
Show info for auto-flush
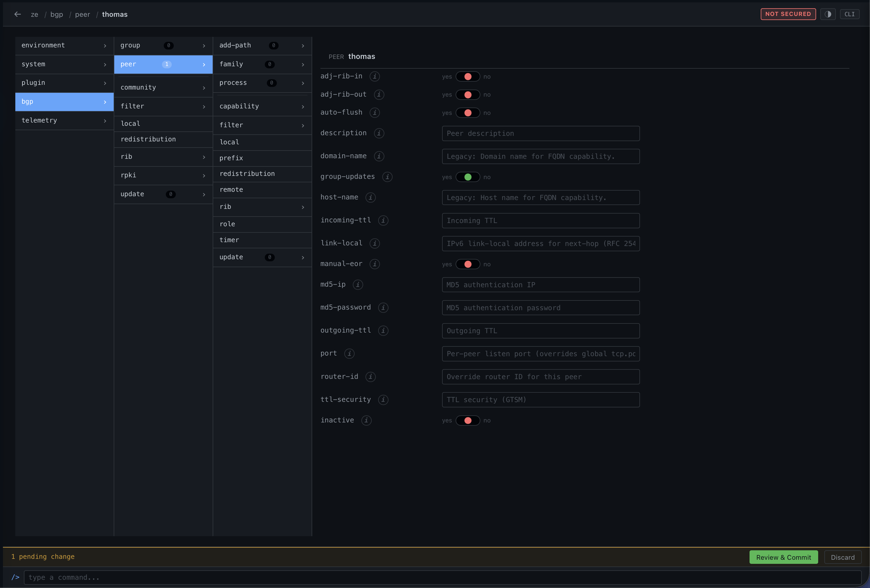click(x=374, y=112)
